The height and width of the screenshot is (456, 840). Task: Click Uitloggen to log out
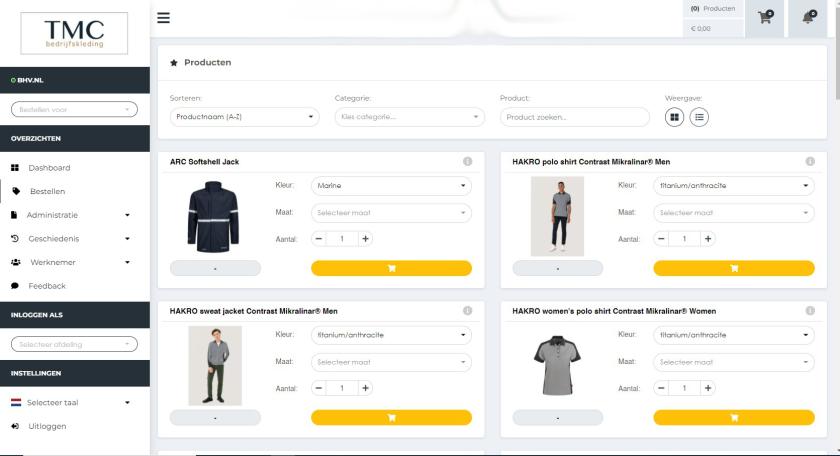75,426
